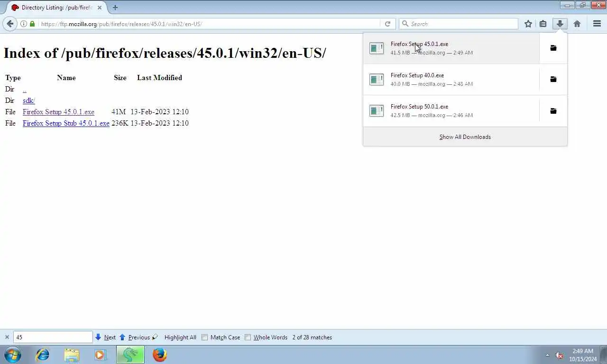Show hidden tray icons arrow

pyautogui.click(x=548, y=355)
